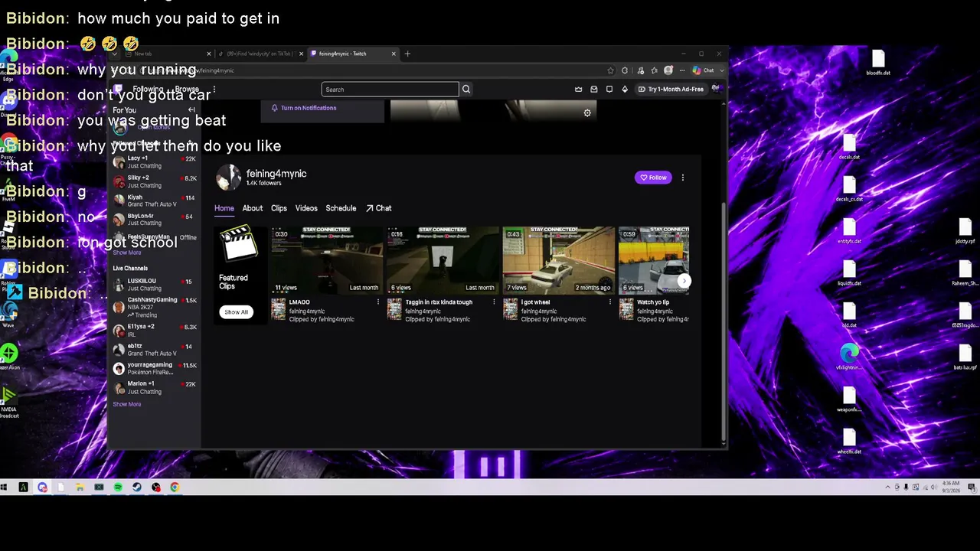
Task: Click the Twitch page vertical scrollbar
Action: [724, 321]
